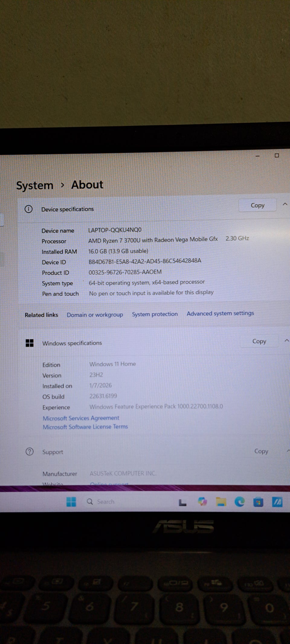Collapse the Device specifications section
Screen dimensions: 290x644
(285, 204)
